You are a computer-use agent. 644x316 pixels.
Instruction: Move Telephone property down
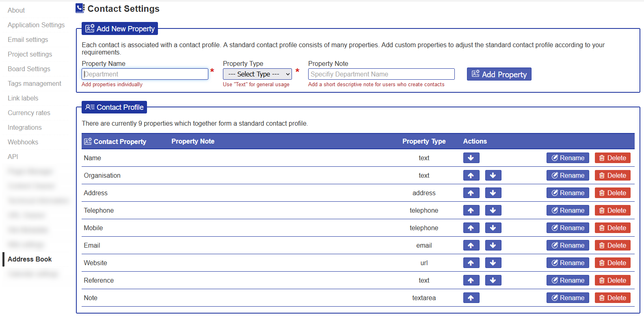[493, 210]
